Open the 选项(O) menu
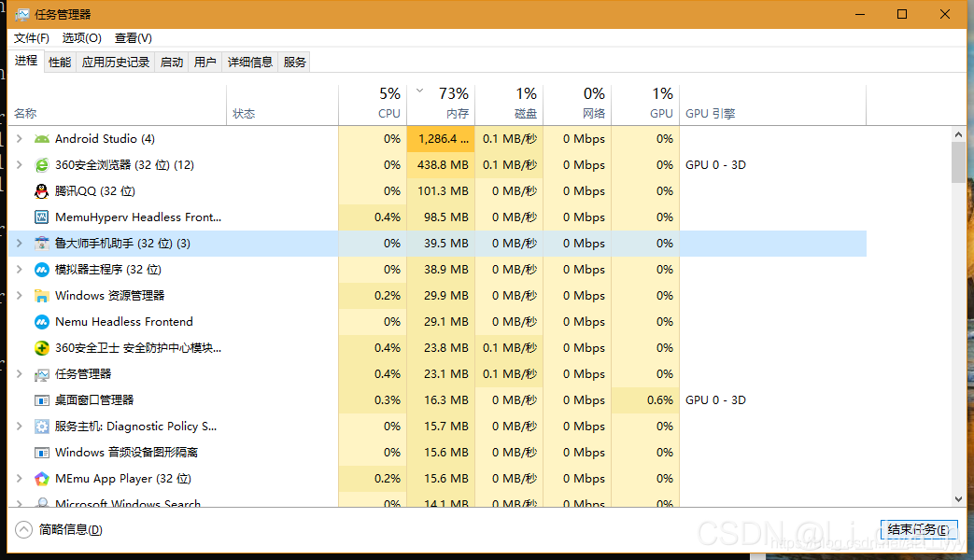974x560 pixels. [x=81, y=38]
